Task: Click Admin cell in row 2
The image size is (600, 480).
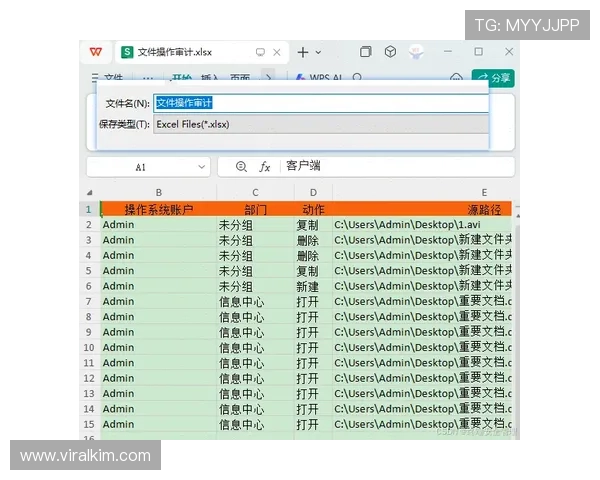Action: (x=158, y=225)
